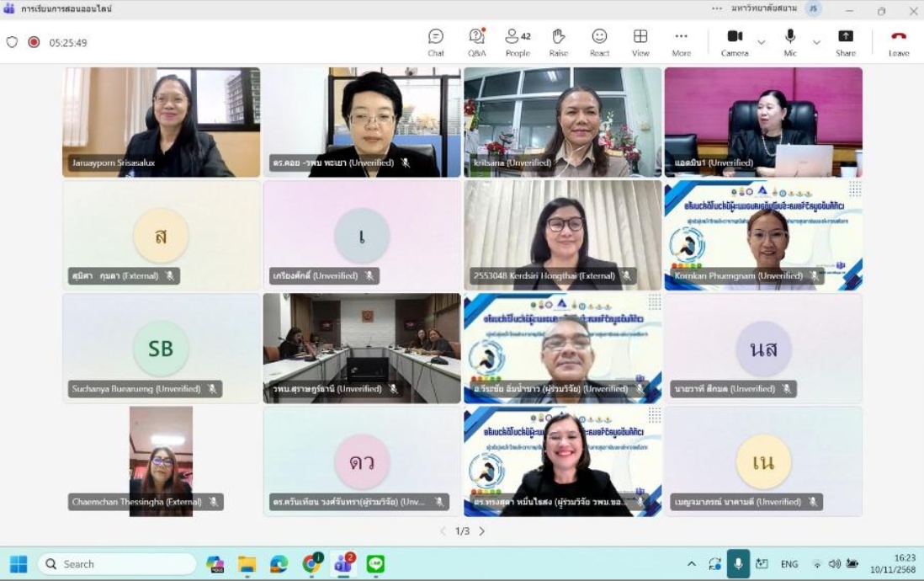Screen dimensions: 924x581
Task: Select Januayporn Srisasalux video tile
Action: pos(161,122)
